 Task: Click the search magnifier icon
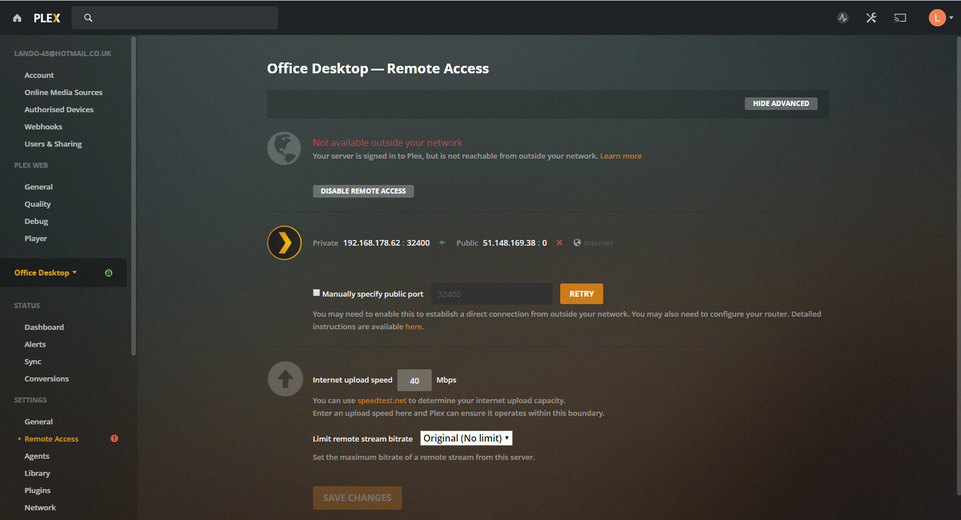pyautogui.click(x=88, y=18)
